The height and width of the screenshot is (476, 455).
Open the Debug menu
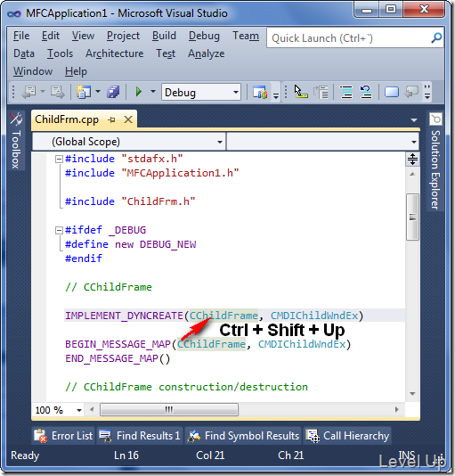204,36
